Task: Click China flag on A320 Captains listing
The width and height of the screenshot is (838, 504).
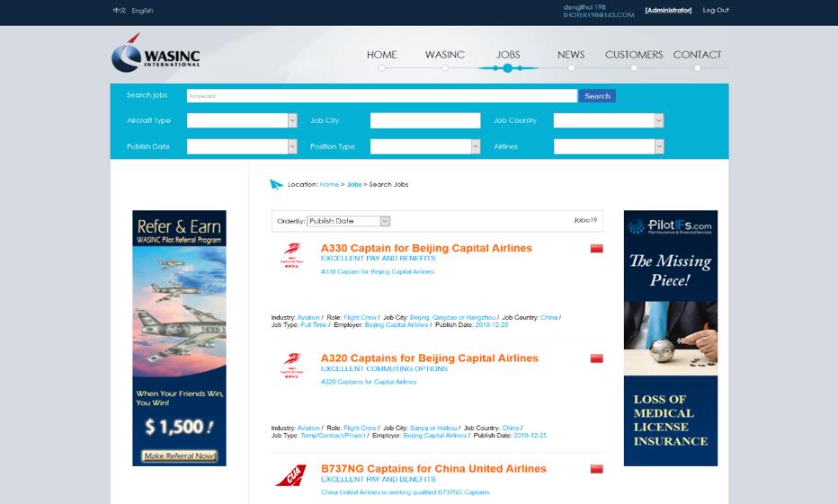Action: 596,358
